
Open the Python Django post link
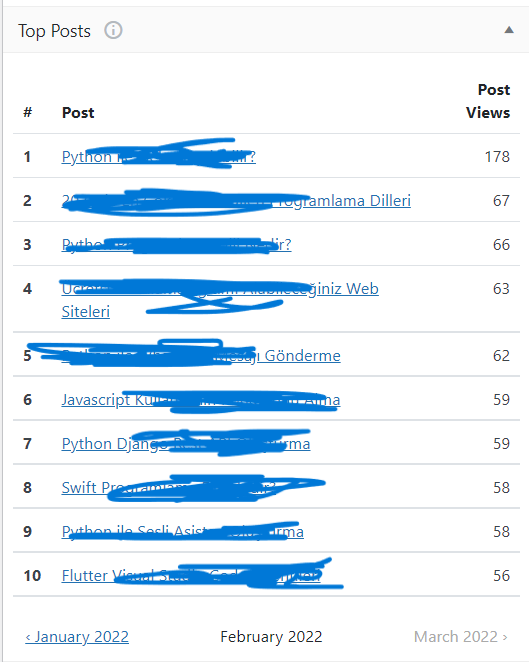[x=186, y=443]
